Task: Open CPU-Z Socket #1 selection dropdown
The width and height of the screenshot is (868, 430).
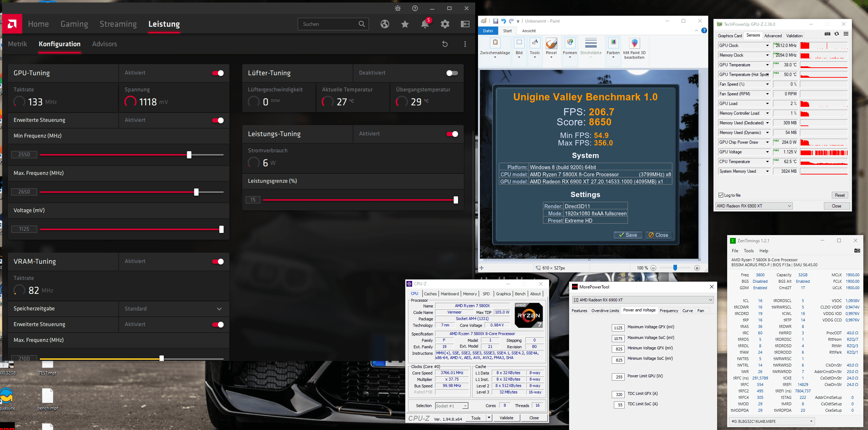Action: (452, 406)
